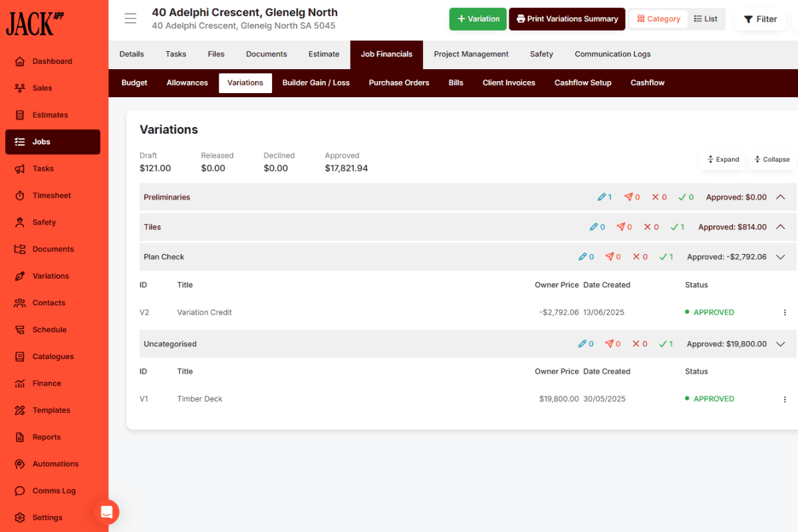Expand the Preliminaries category chevron
Image resolution: width=798 pixels, height=532 pixels.
[781, 198]
